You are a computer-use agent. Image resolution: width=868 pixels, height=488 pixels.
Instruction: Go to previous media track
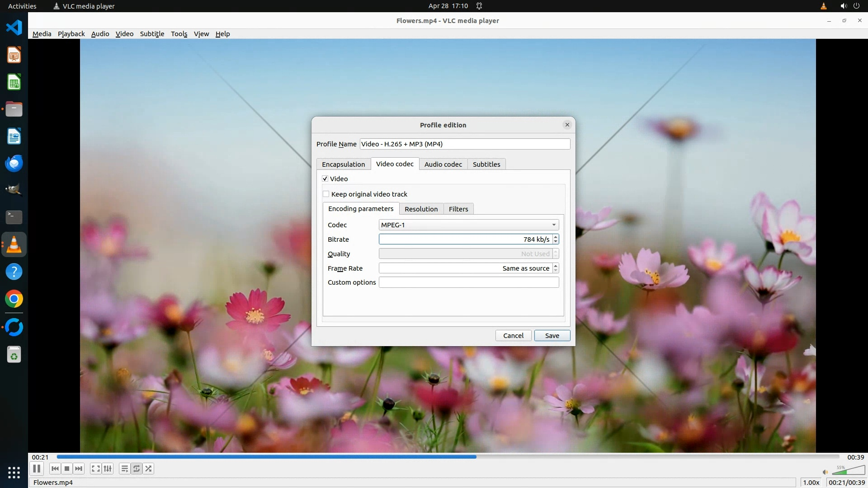[x=55, y=469]
